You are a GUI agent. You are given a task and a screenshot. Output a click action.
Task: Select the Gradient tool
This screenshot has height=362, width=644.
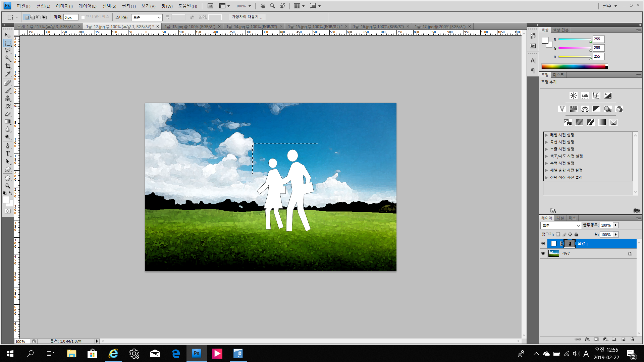[7, 122]
